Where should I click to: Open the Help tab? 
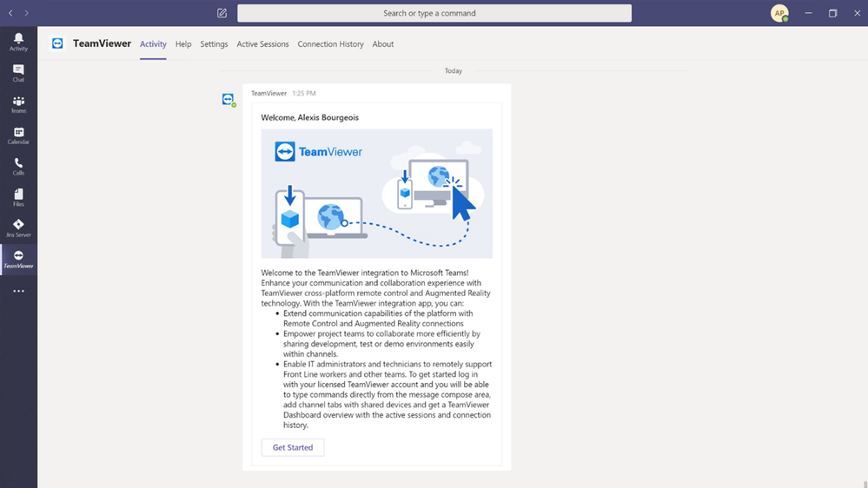click(183, 43)
